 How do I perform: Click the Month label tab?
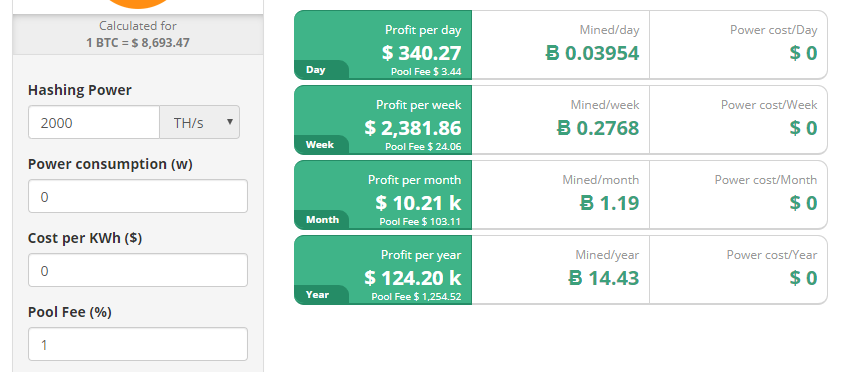(322, 219)
